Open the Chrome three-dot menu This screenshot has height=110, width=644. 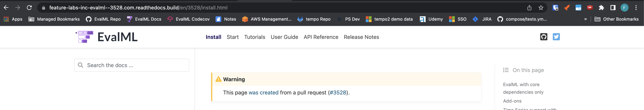(x=636, y=8)
